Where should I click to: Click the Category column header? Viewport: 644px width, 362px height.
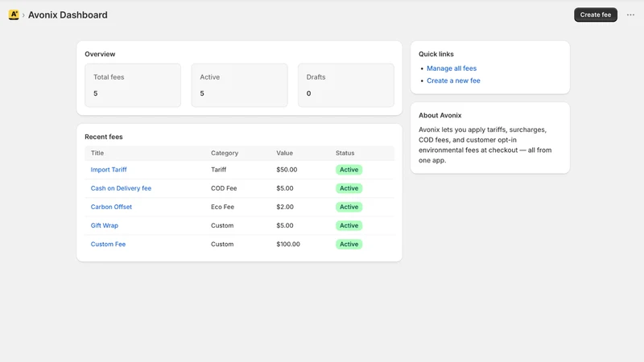pos(225,153)
